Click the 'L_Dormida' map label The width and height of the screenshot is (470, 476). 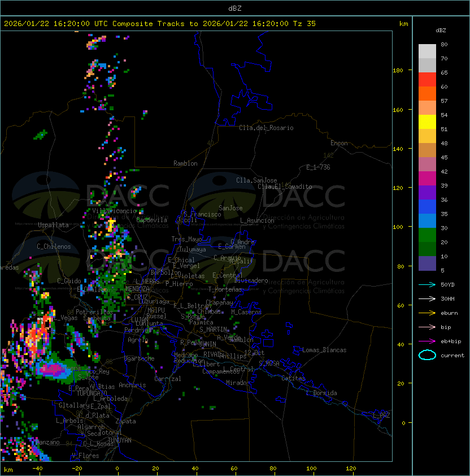coord(321,393)
